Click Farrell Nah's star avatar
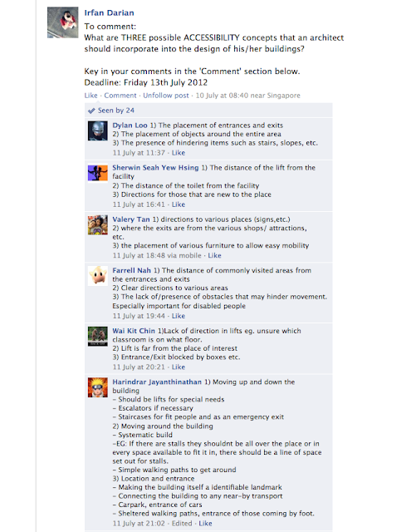416x532 pixels. [x=98, y=276]
